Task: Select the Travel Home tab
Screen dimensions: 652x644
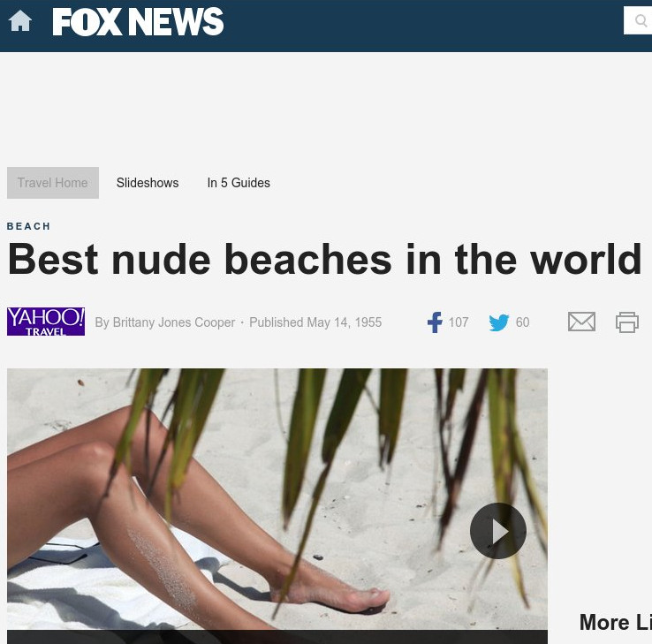Action: point(53,183)
